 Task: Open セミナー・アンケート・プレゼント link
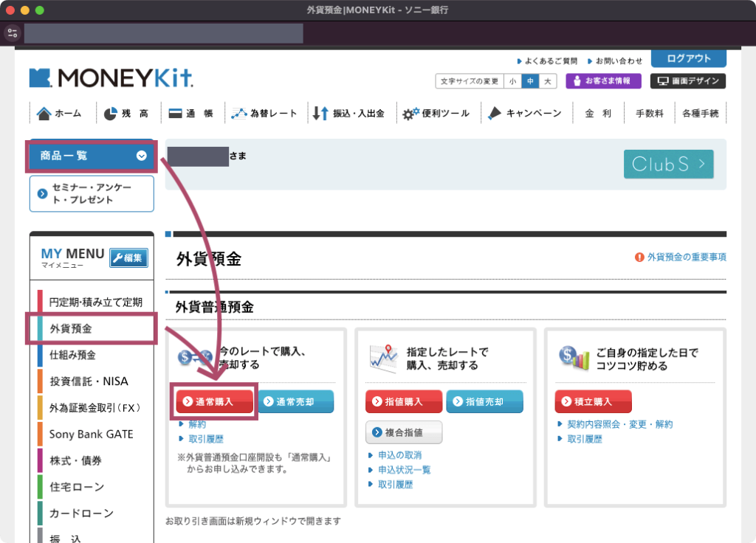pyautogui.click(x=92, y=194)
